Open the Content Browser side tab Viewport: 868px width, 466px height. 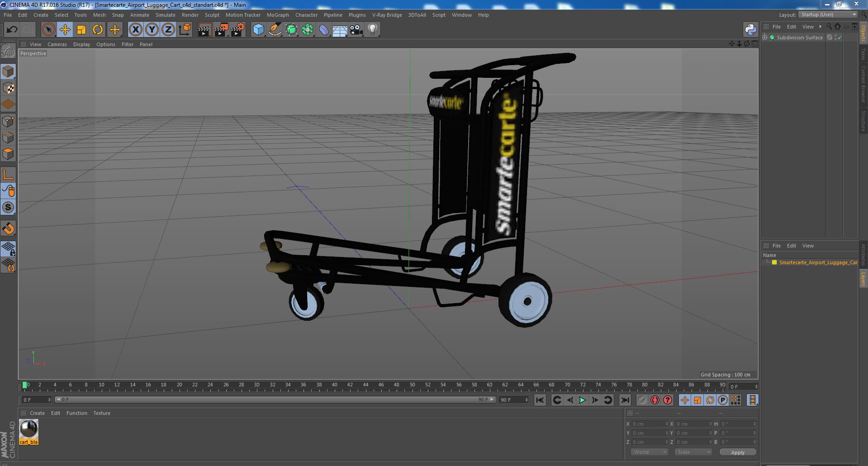(x=863, y=84)
